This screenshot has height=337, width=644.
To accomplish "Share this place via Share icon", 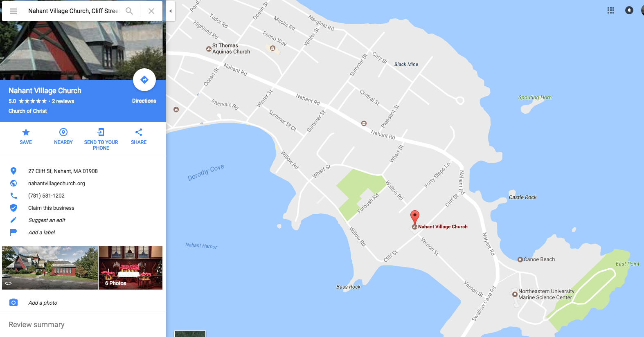I will point(139,132).
